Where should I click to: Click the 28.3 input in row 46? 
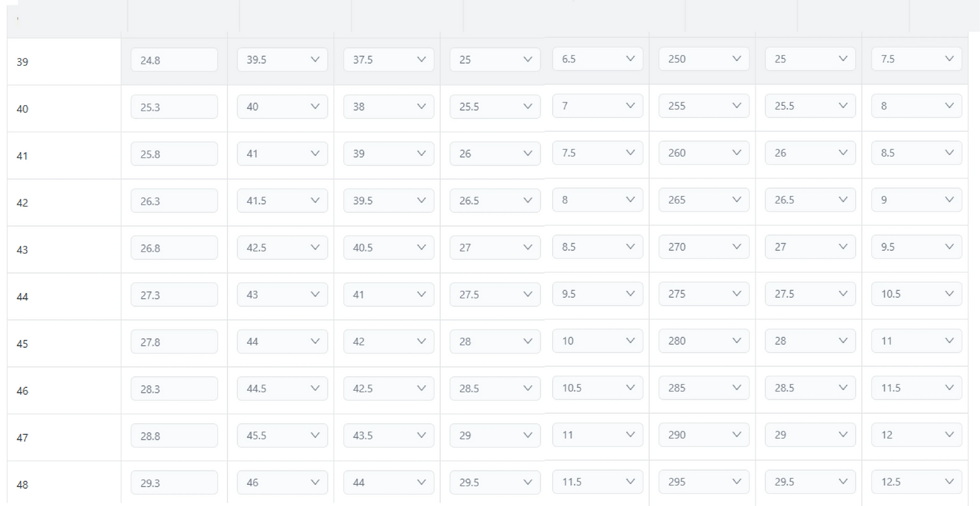tap(174, 389)
